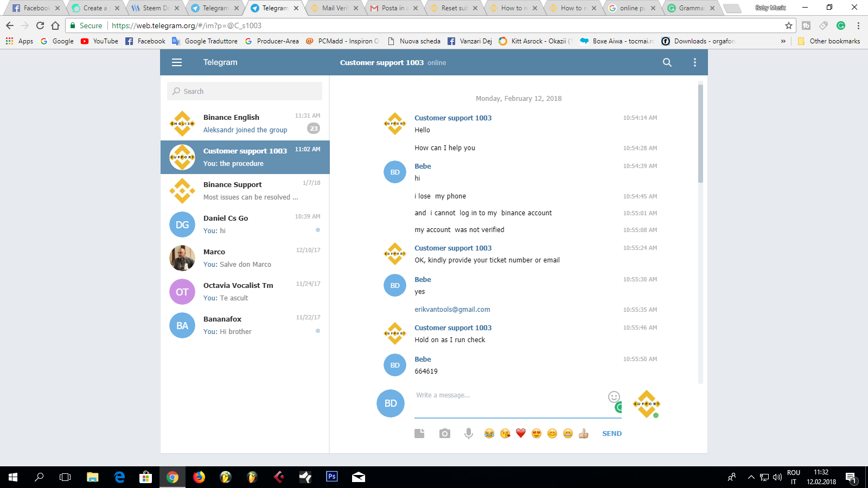This screenshot has height=488, width=868.
Task: Click the taskbar volume speaker icon
Action: tap(777, 477)
